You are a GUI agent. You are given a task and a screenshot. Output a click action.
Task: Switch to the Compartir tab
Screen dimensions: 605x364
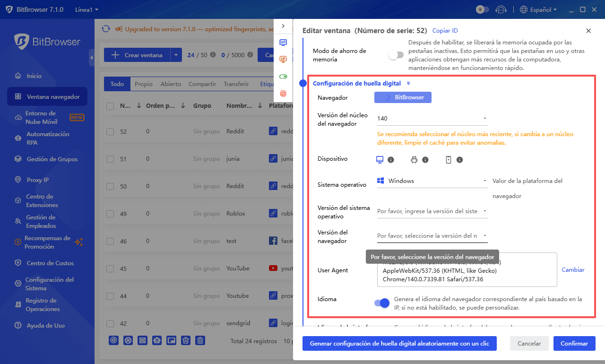pyautogui.click(x=202, y=84)
